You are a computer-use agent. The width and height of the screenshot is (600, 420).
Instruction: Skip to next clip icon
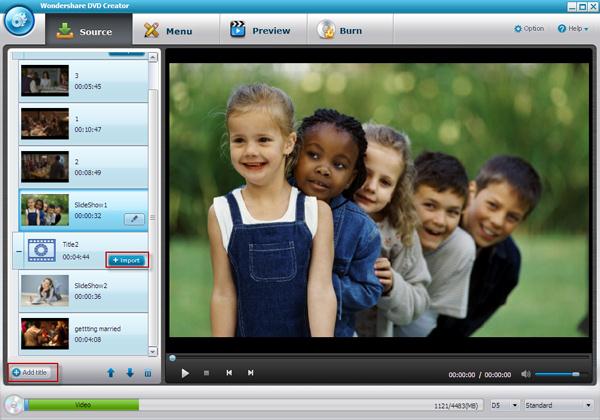(250, 373)
